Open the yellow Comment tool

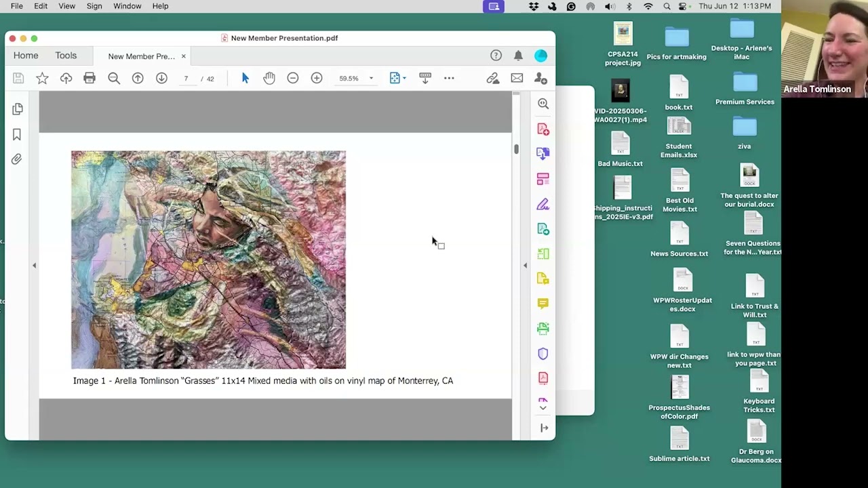543,304
